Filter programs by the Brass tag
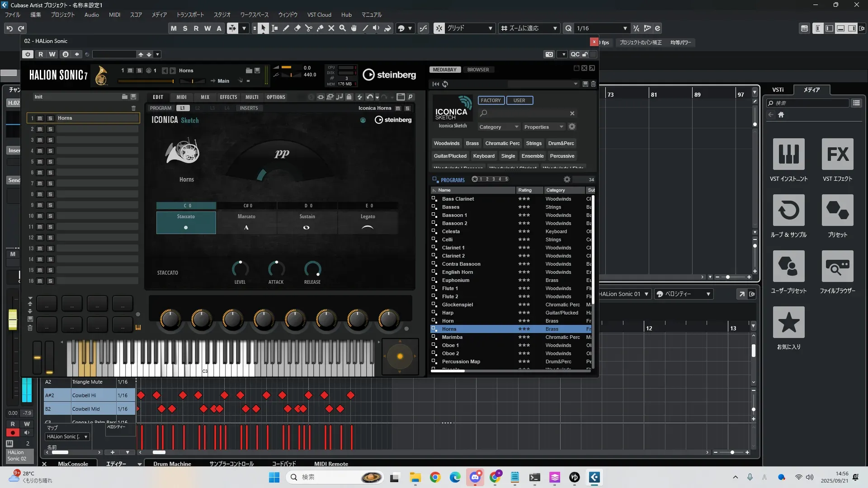 472,143
